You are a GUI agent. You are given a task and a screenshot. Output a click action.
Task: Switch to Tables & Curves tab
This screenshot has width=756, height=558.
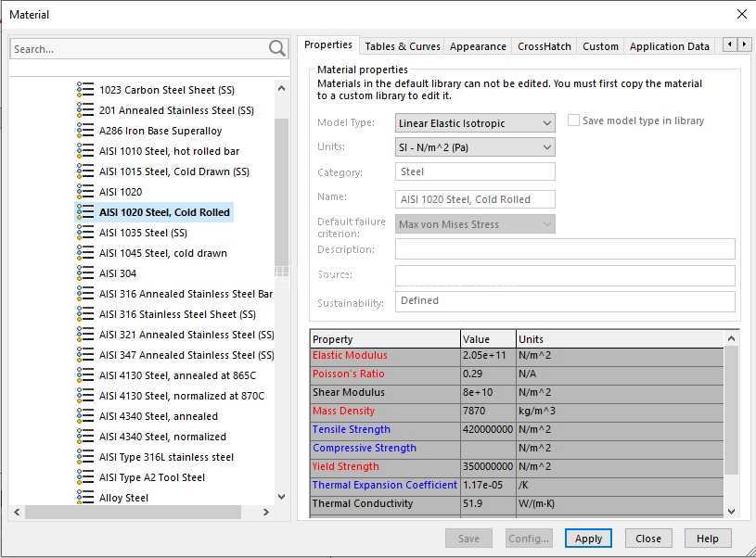point(402,46)
